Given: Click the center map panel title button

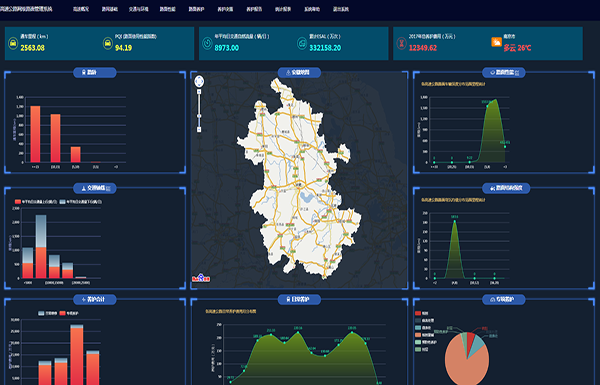Looking at the screenshot, I should point(299,72).
